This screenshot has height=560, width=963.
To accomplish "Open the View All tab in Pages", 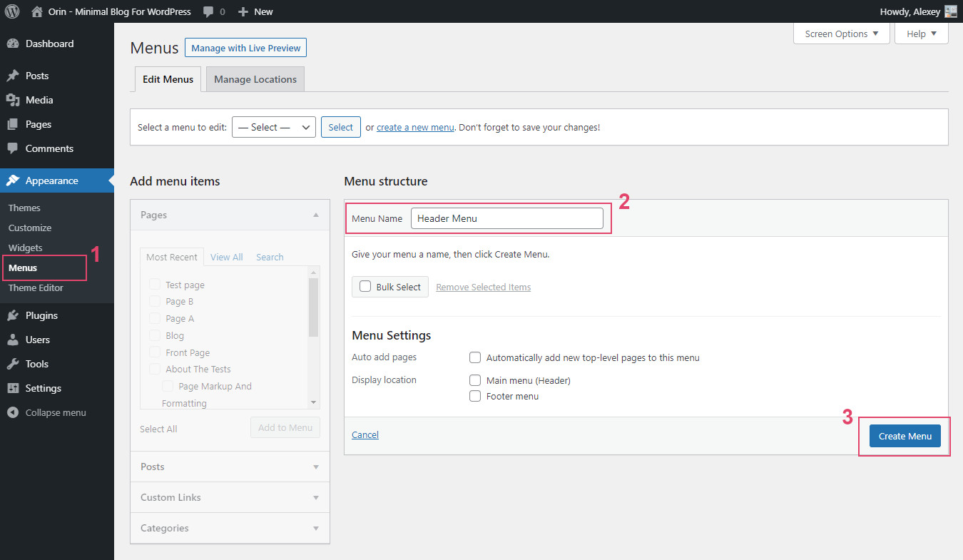I will pyautogui.click(x=226, y=256).
